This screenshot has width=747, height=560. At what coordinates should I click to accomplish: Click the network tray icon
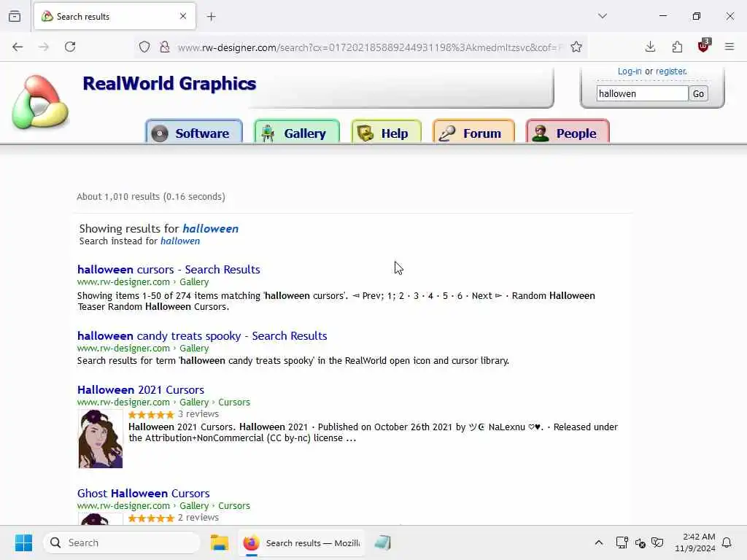point(622,542)
